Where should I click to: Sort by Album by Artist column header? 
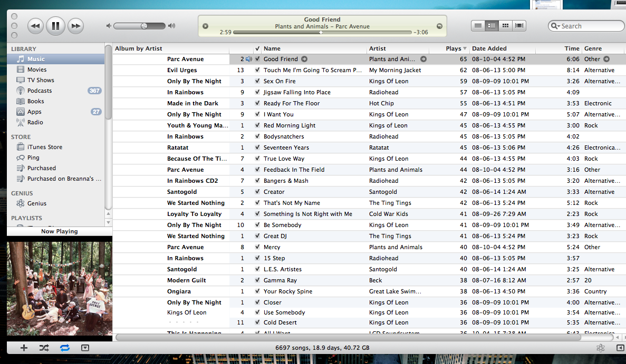click(x=171, y=48)
